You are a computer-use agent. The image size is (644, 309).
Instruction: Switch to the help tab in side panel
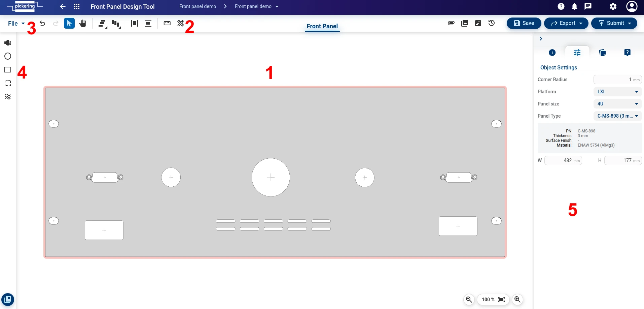628,53
